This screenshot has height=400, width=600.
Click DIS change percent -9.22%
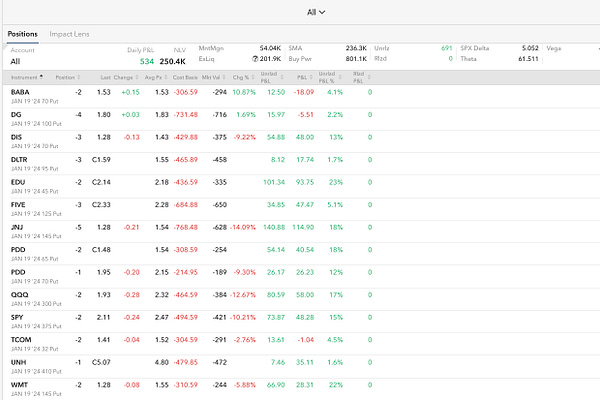244,137
